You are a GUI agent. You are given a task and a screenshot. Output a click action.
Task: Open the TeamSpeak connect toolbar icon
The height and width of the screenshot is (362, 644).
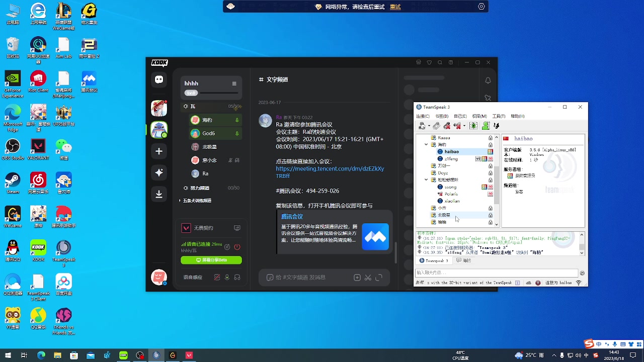[x=422, y=126]
